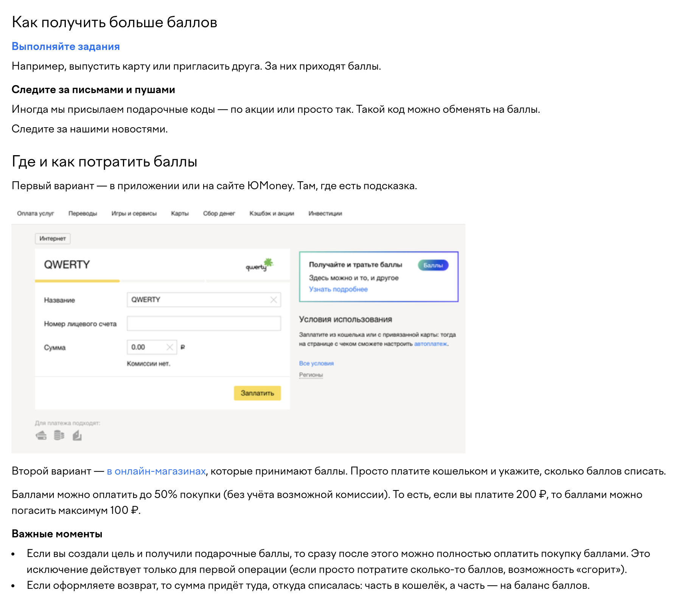Click the 'Где и как потратить баллы' heading

click(x=104, y=162)
